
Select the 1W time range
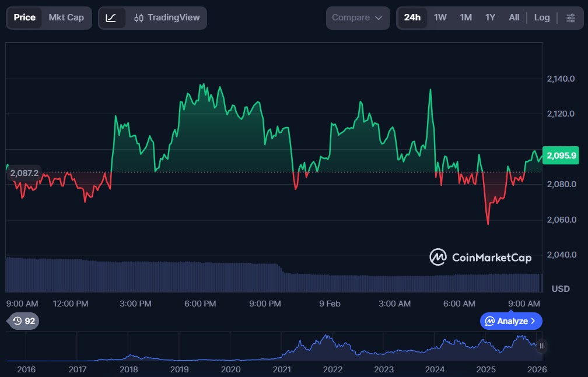click(440, 17)
